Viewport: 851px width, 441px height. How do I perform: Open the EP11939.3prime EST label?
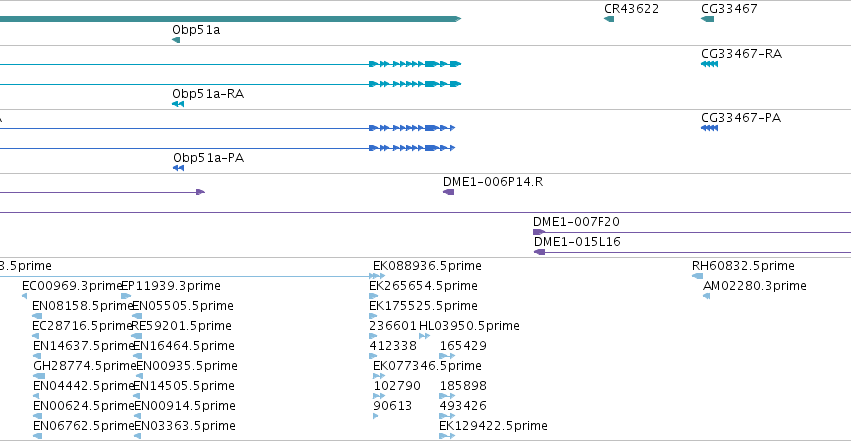pos(171,286)
